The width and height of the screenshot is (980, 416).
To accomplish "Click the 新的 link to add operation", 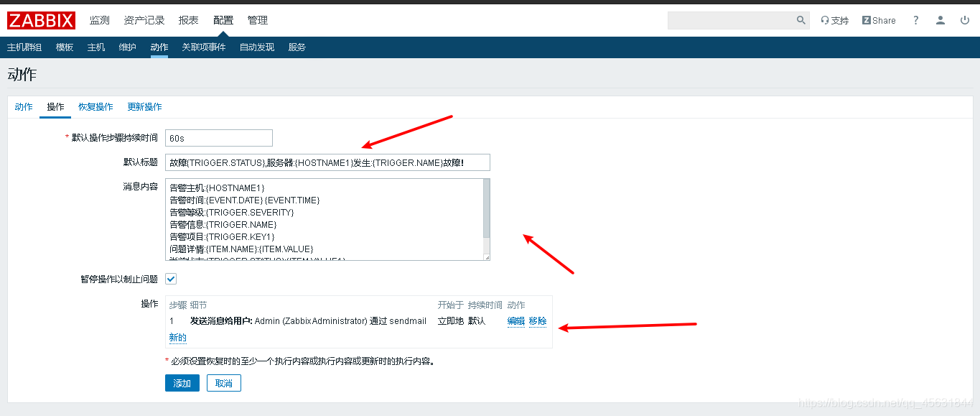I will coord(178,338).
